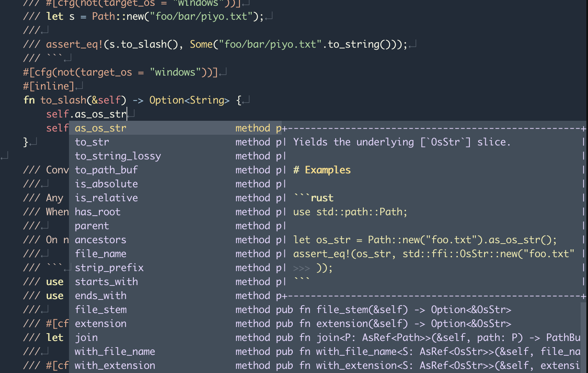This screenshot has height=373, width=588.
Task: Select to_str from the completion list
Action: point(92,142)
